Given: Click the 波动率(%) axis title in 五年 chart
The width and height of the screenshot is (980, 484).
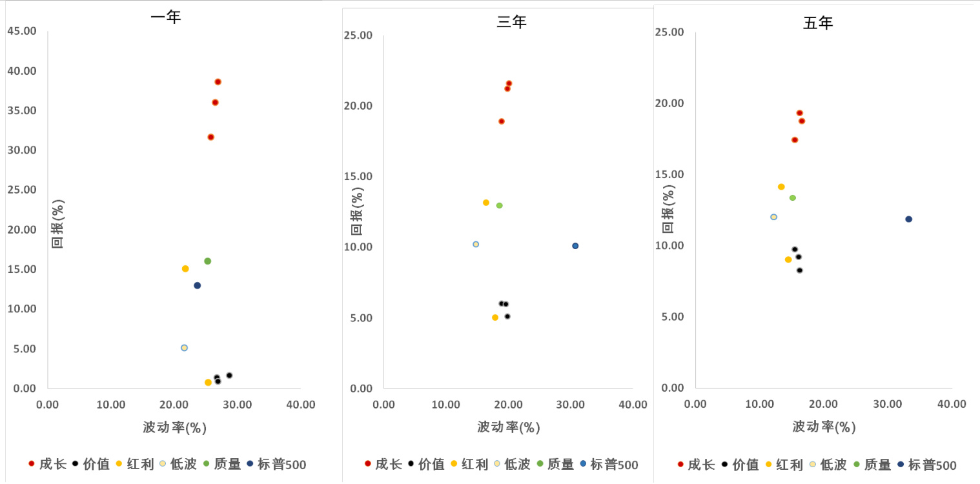Looking at the screenshot, I should [824, 427].
